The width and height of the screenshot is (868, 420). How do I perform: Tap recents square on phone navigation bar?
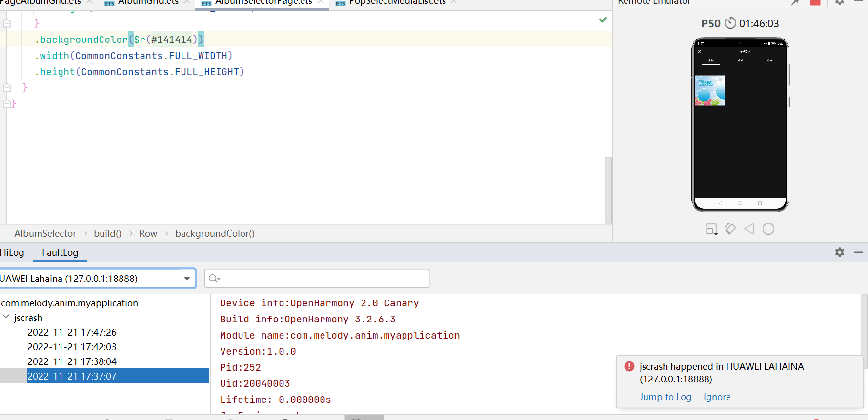(760, 203)
